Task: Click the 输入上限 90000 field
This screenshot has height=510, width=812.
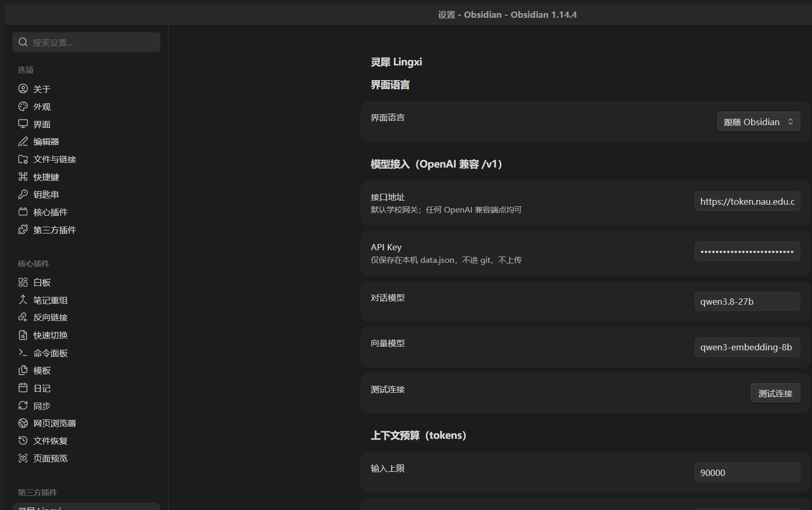Action: click(x=747, y=472)
